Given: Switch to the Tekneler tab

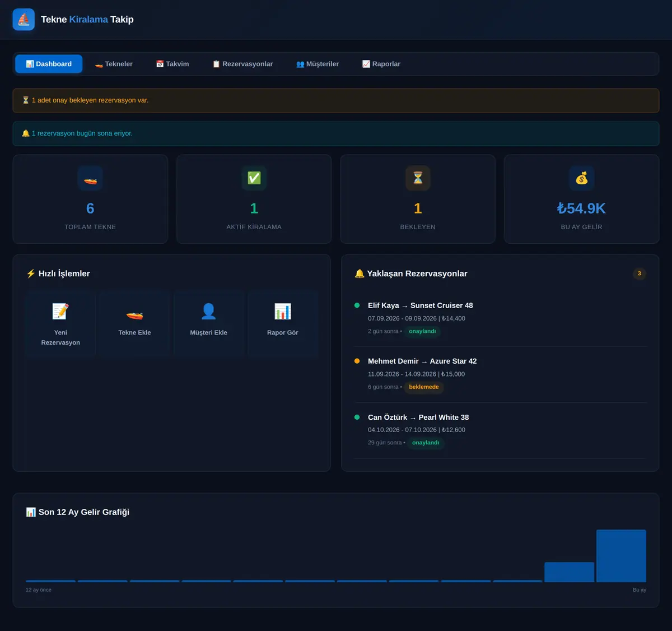Looking at the screenshot, I should (x=114, y=64).
